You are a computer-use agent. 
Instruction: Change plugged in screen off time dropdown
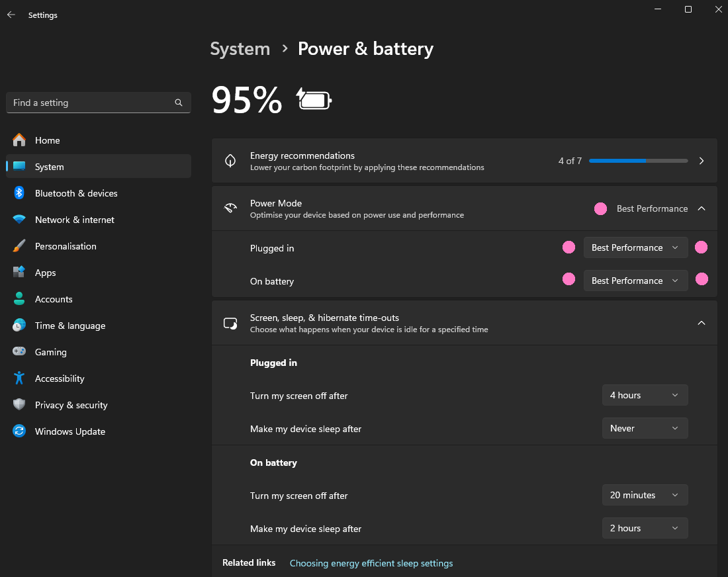[645, 395]
